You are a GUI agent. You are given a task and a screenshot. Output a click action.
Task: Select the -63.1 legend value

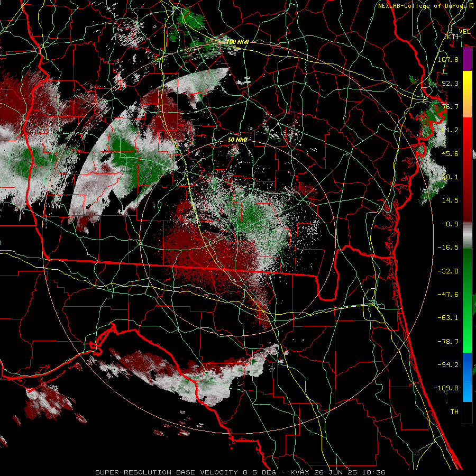click(448, 318)
